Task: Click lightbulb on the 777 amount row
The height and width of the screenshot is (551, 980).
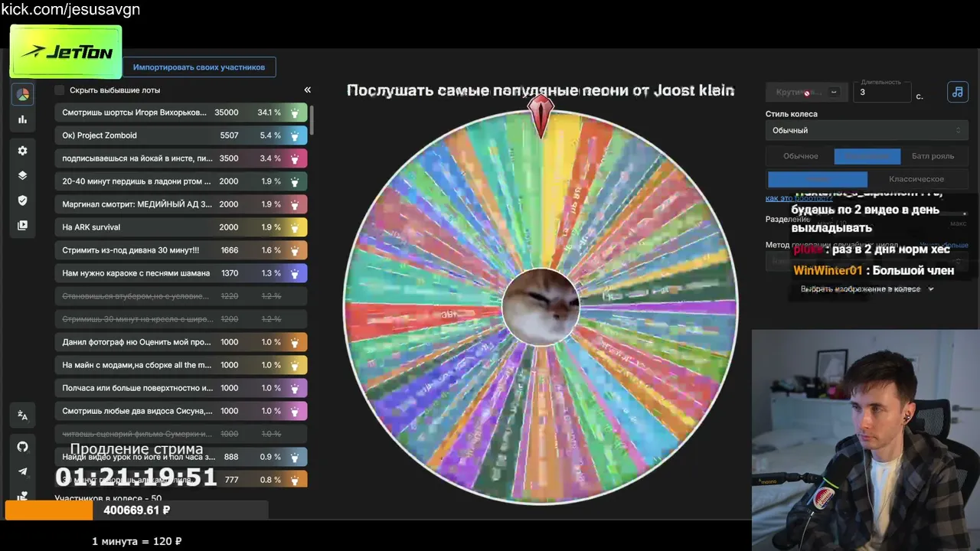Action: pyautogui.click(x=295, y=480)
